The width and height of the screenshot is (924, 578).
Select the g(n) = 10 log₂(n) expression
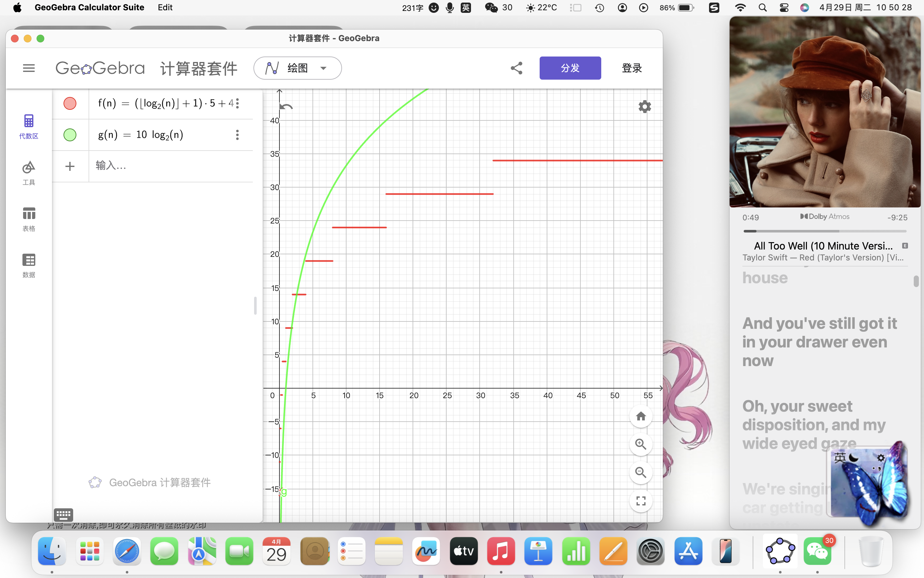coord(141,135)
